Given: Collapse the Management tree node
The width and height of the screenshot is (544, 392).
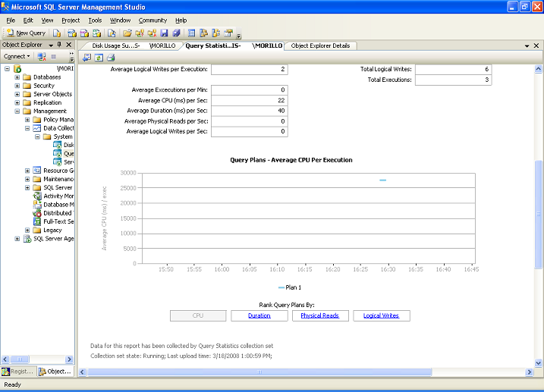Looking at the screenshot, I should 17,111.
